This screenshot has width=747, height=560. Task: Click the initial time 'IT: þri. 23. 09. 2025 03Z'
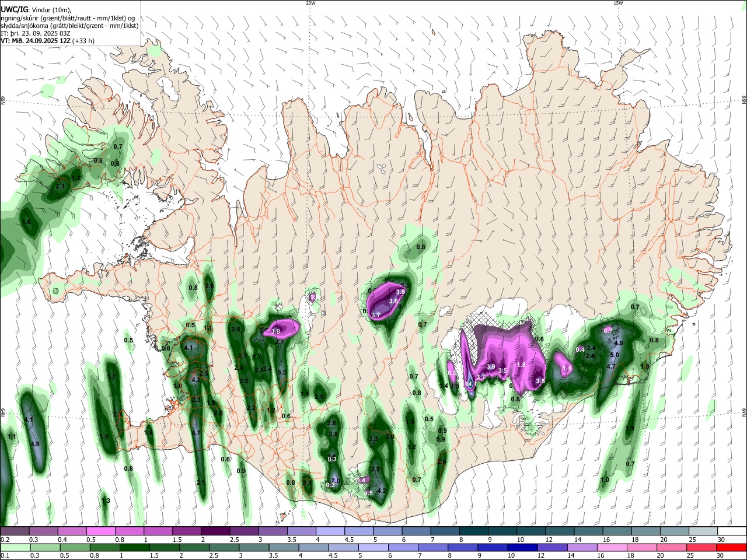coord(35,33)
